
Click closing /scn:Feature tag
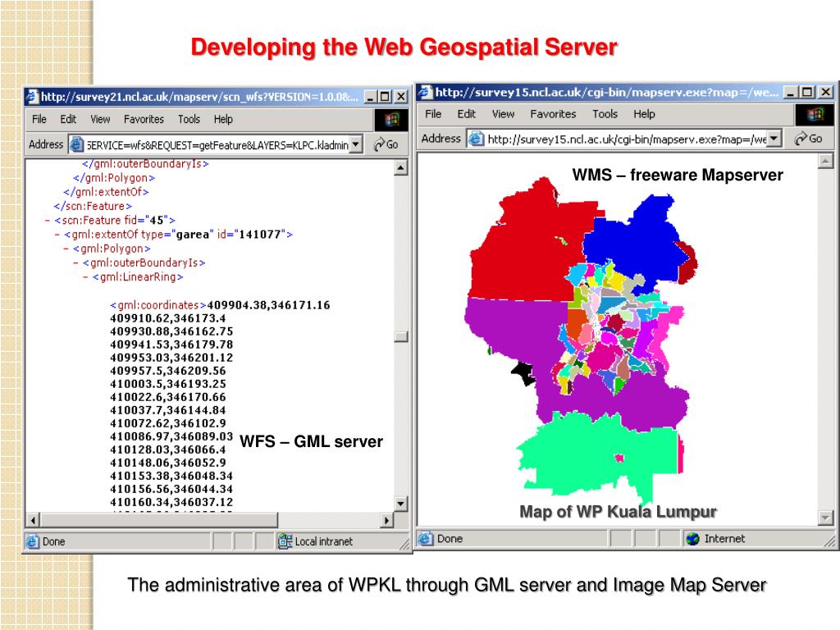pos(93,206)
